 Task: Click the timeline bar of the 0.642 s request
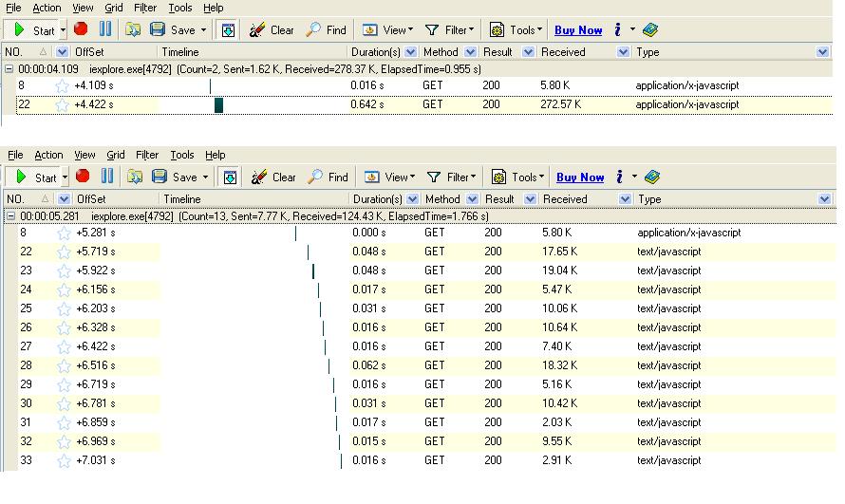pos(219,104)
